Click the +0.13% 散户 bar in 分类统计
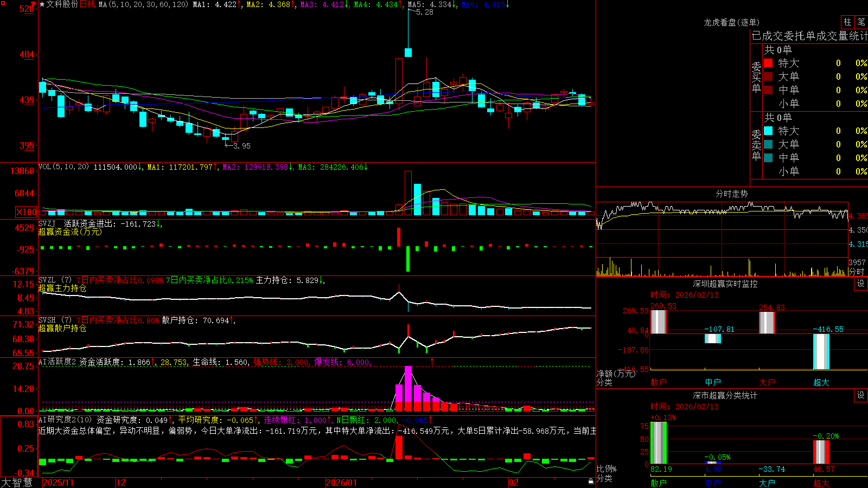868x488 pixels. [x=659, y=443]
